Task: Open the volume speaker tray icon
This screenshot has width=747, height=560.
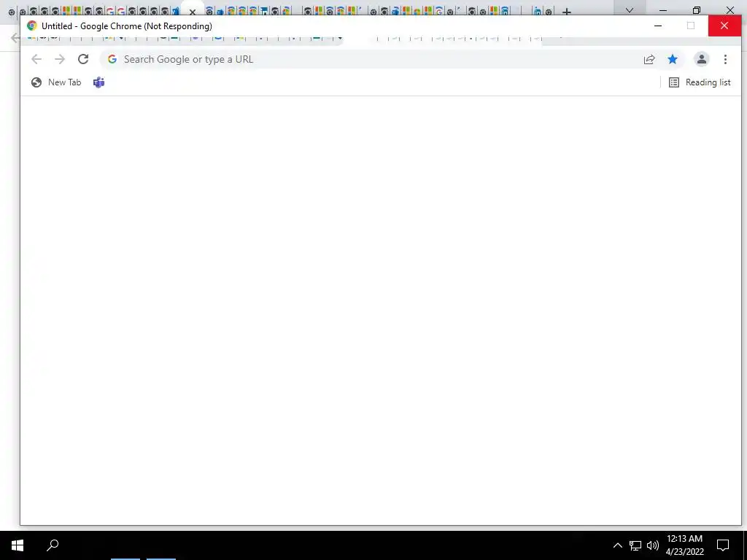Action: click(653, 545)
